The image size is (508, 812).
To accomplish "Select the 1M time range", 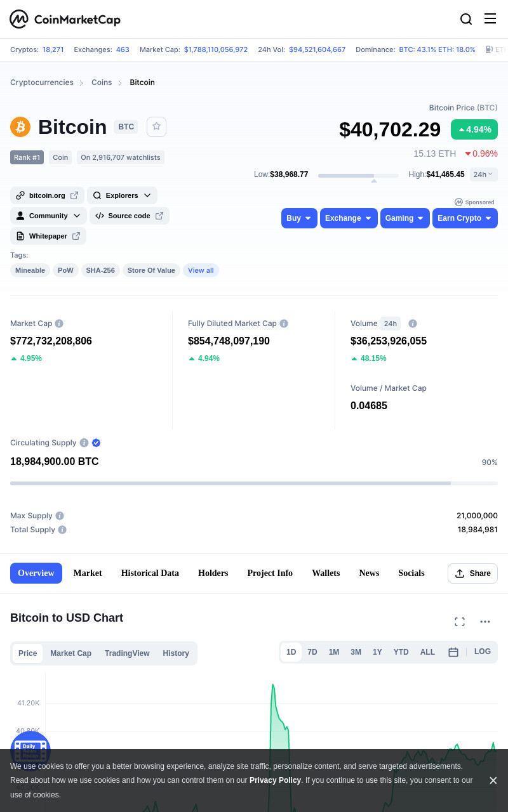I will pos(334,652).
